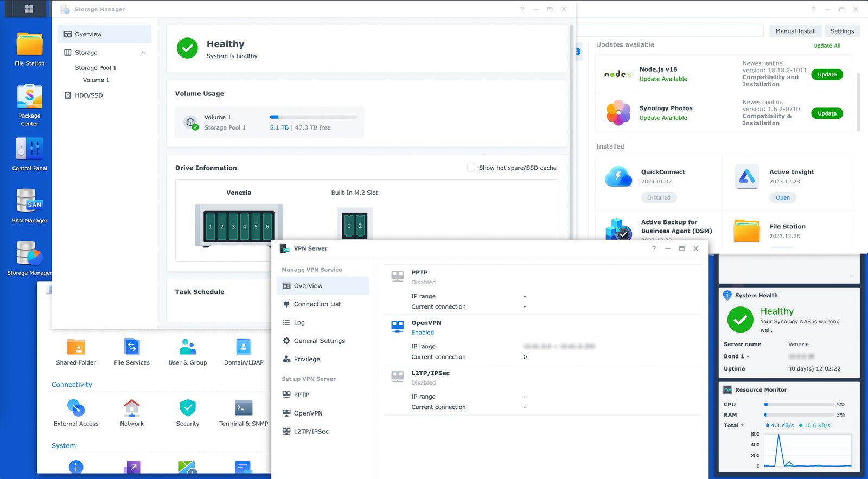The height and width of the screenshot is (479, 868).
Task: Open Shared Folder in Control Panel
Action: click(x=76, y=352)
